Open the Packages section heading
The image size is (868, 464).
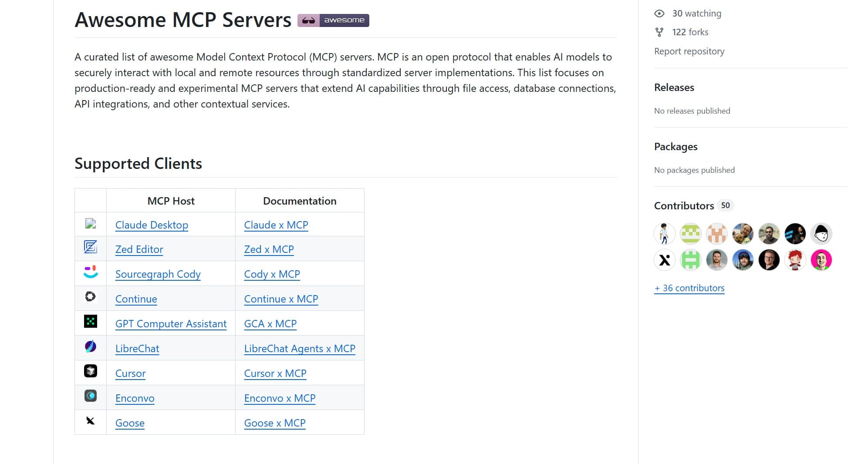coord(675,147)
